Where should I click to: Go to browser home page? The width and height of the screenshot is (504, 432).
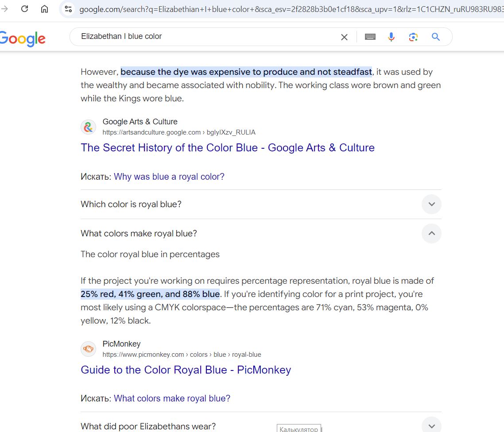(44, 9)
